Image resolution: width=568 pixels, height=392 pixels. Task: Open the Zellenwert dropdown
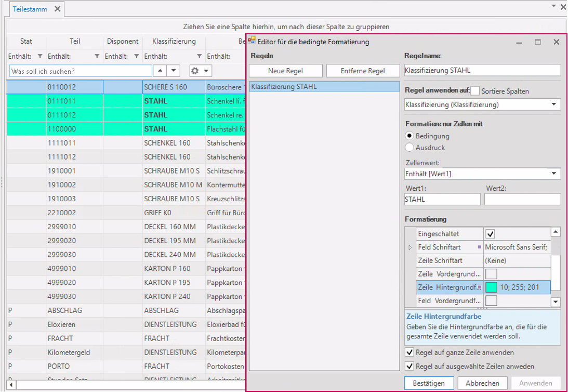point(554,174)
